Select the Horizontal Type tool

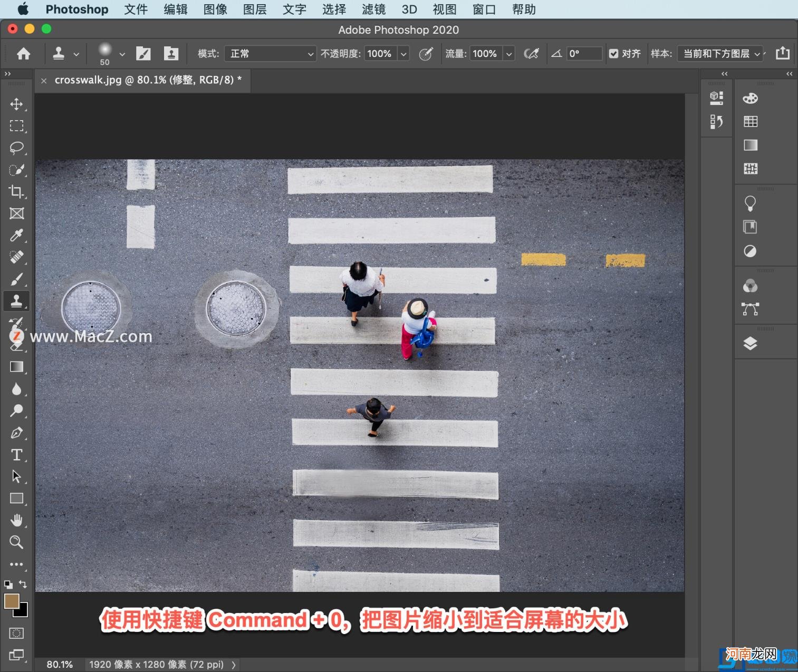coord(16,454)
